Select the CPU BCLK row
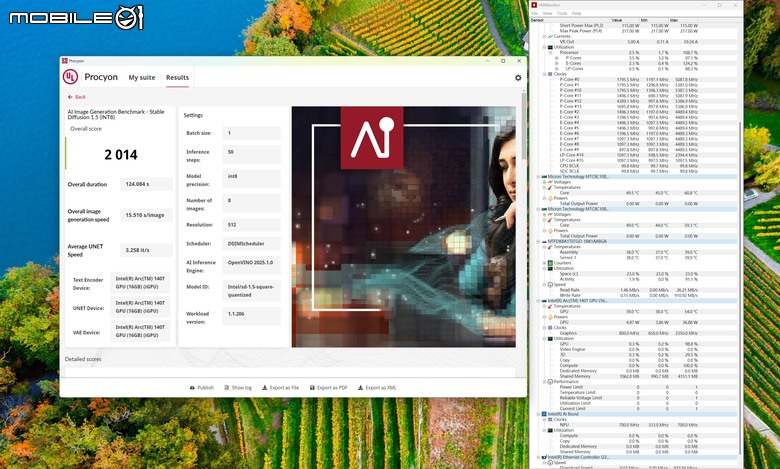The image size is (780, 469). coord(634,166)
